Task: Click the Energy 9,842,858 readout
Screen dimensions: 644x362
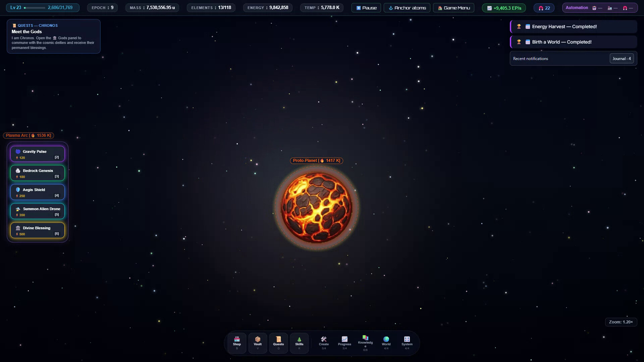Action: tap(268, 8)
